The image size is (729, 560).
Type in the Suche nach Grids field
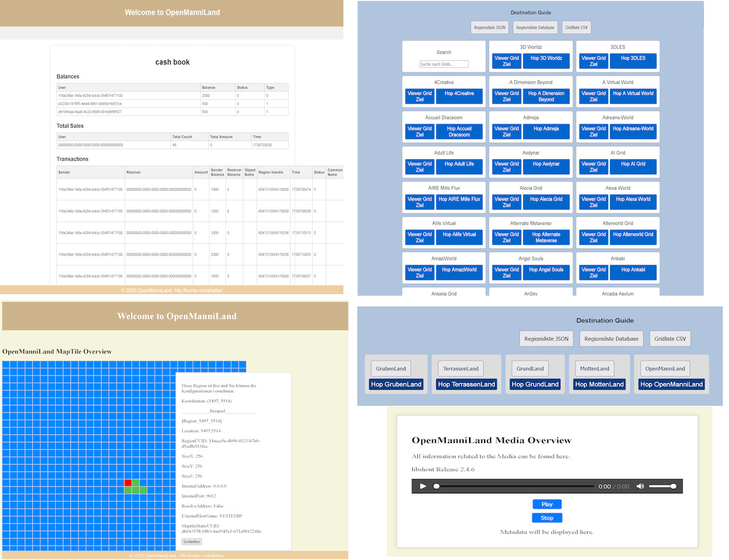pyautogui.click(x=444, y=64)
